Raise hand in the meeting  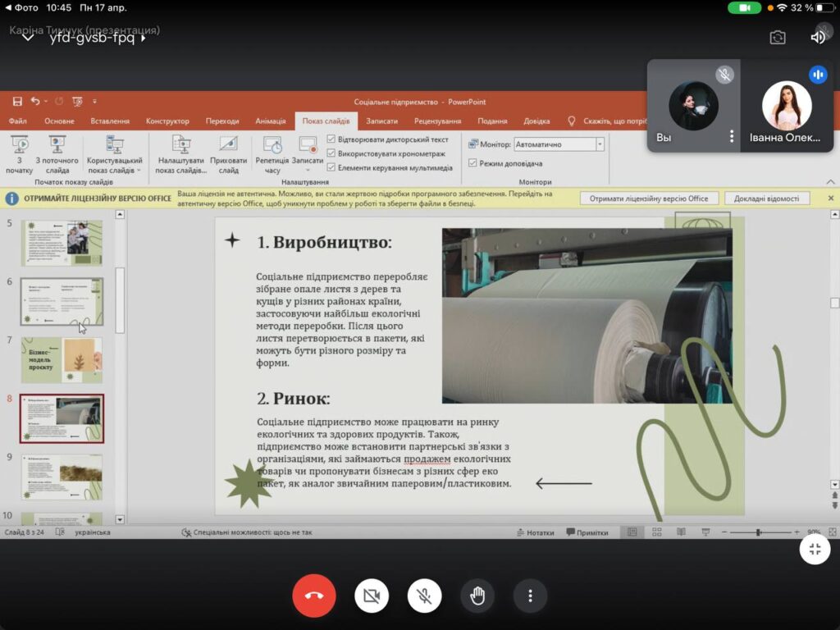(x=477, y=596)
